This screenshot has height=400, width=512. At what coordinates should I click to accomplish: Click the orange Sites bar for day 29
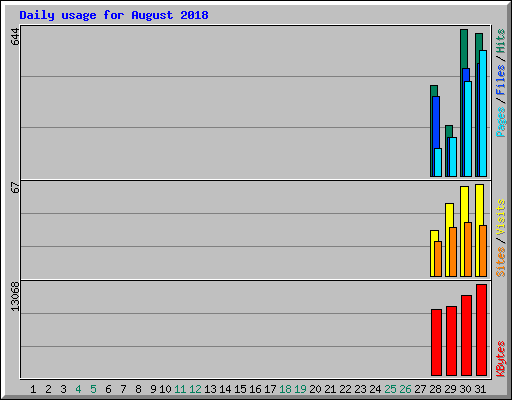[453, 252]
